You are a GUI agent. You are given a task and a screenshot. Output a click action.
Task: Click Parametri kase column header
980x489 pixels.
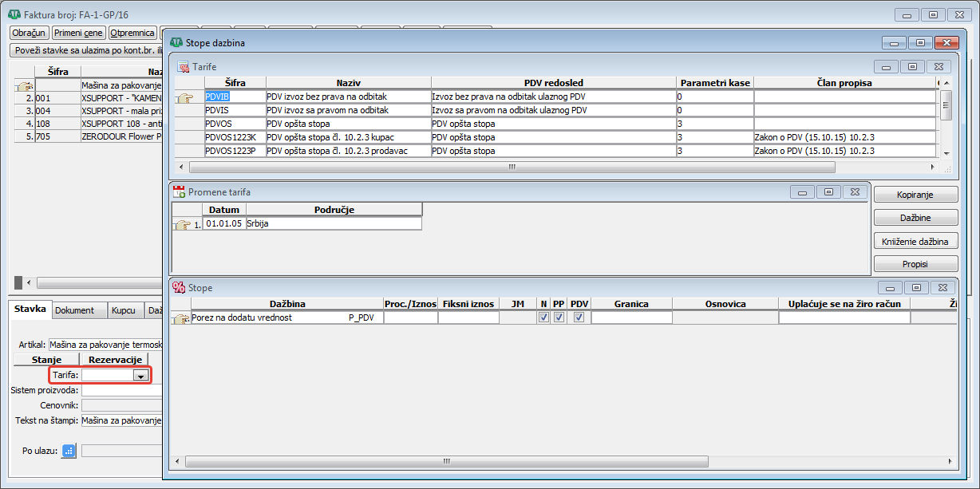point(715,83)
